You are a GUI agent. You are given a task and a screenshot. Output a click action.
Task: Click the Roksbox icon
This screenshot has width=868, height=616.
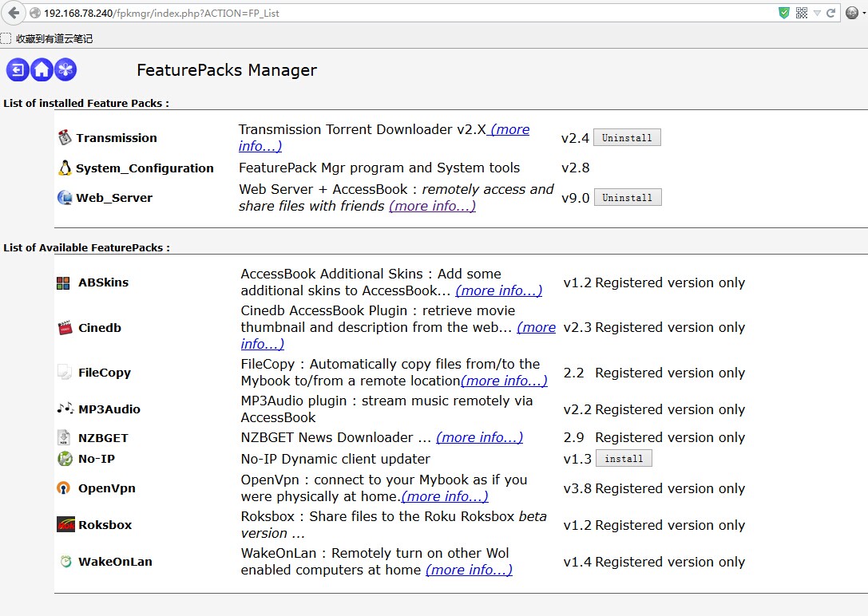pos(65,524)
